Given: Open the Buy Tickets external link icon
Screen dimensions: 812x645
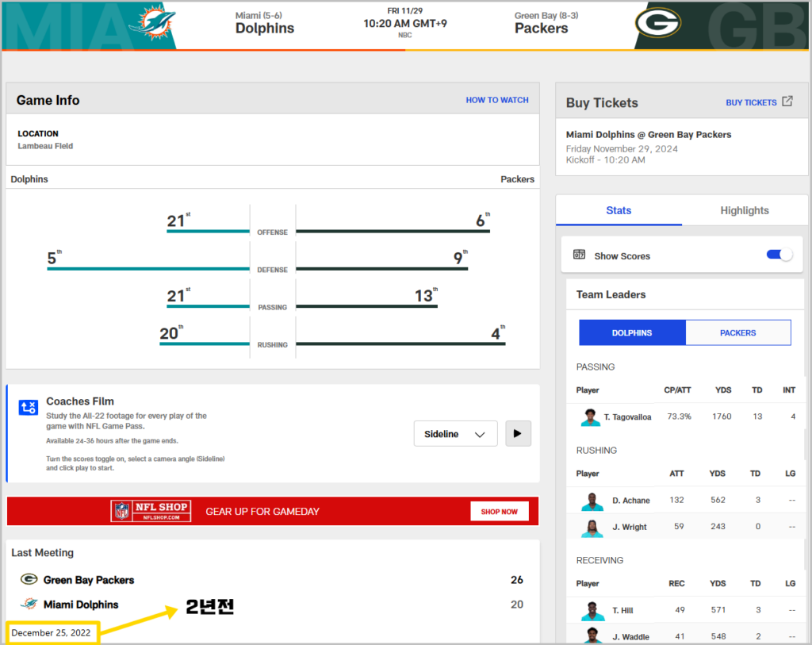Looking at the screenshot, I should tap(787, 101).
